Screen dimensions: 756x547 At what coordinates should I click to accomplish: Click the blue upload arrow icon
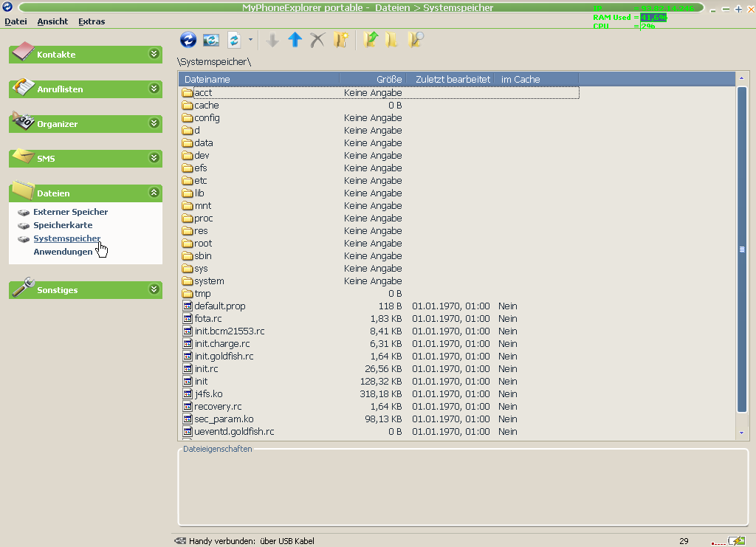coord(295,40)
